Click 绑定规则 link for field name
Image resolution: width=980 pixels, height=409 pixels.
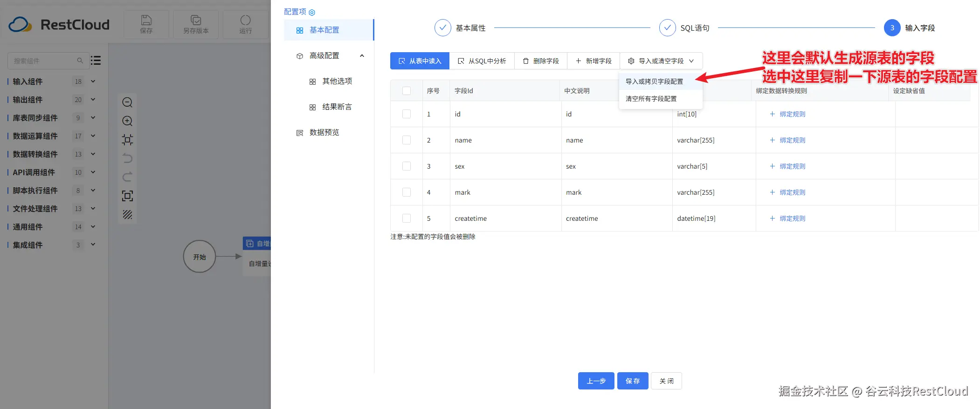(x=792, y=140)
